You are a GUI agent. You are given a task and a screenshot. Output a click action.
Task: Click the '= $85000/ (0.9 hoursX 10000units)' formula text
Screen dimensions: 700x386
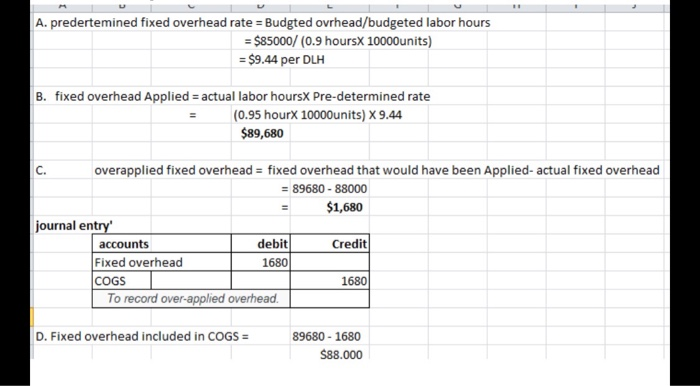tap(338, 41)
